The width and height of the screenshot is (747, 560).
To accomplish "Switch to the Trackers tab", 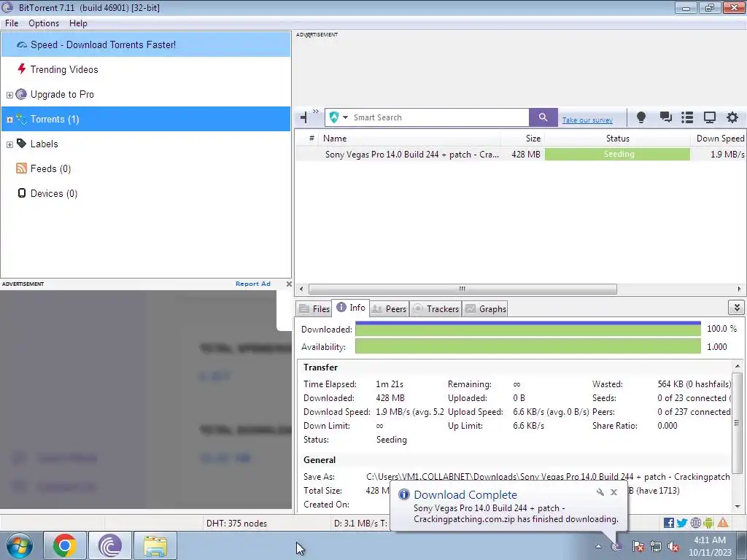I will [436, 308].
